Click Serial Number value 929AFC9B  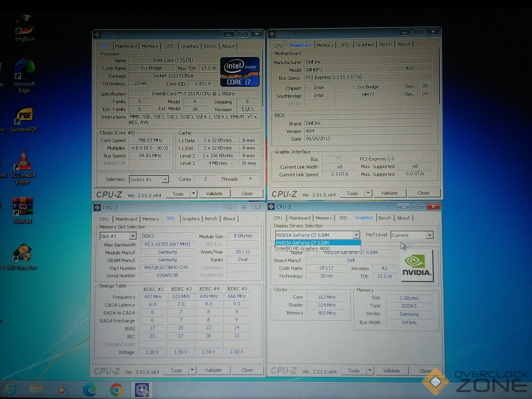click(x=167, y=275)
